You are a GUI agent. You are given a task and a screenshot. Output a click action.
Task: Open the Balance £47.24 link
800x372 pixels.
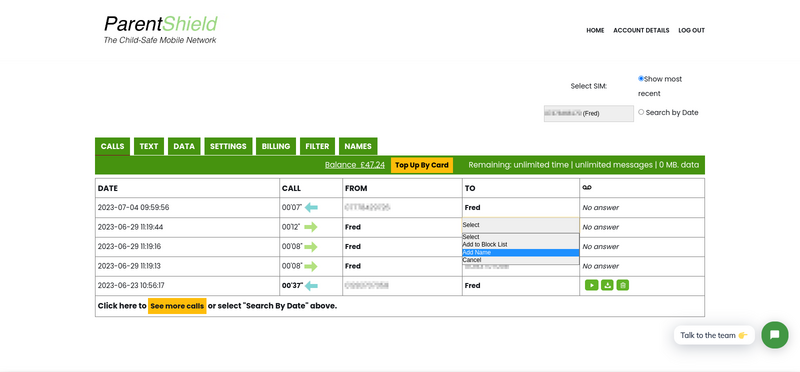(x=355, y=165)
